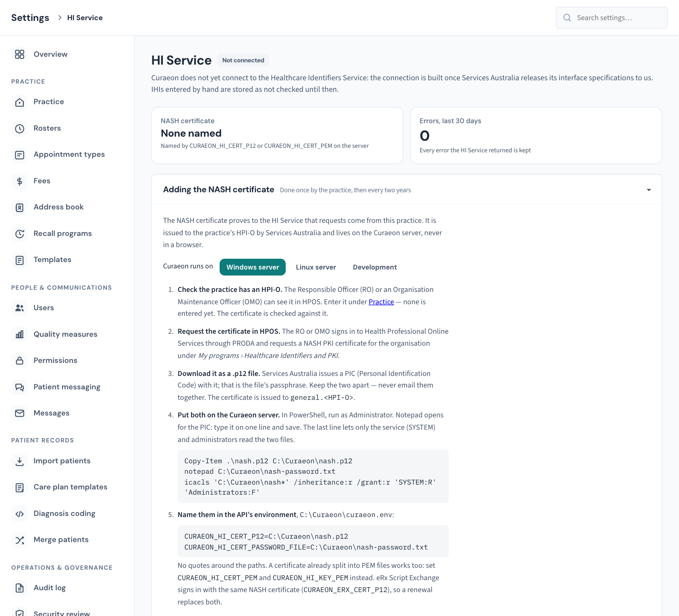Screen dimensions: 679x616
Task: Click the Not connected status badge
Action: click(243, 60)
